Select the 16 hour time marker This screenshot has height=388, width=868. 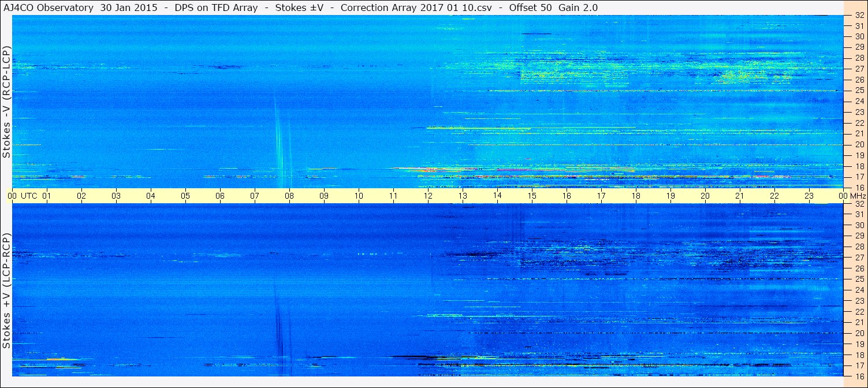567,196
